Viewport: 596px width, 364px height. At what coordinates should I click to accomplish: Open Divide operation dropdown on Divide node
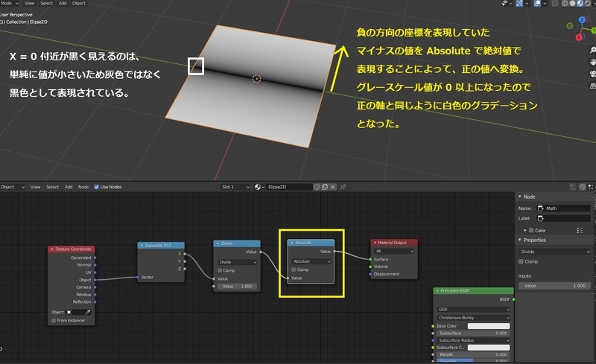coord(237,262)
